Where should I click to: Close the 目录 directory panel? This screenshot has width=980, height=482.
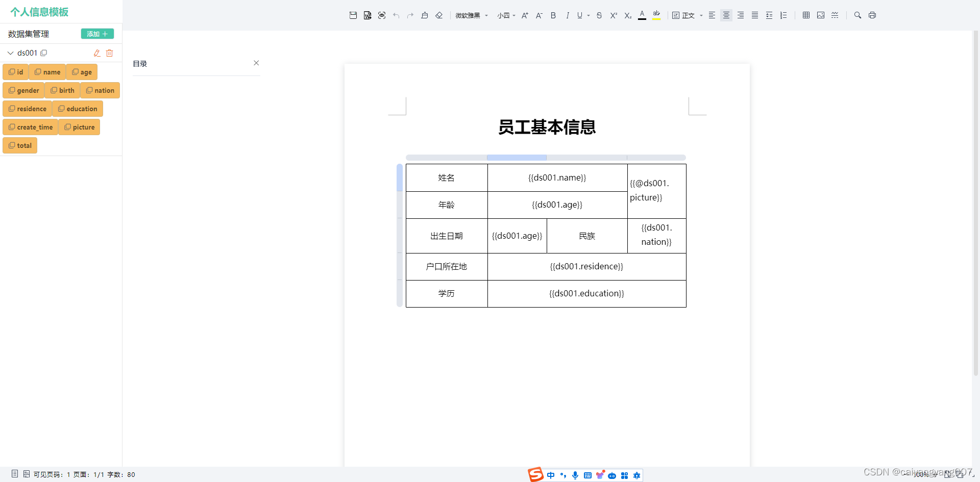[256, 63]
